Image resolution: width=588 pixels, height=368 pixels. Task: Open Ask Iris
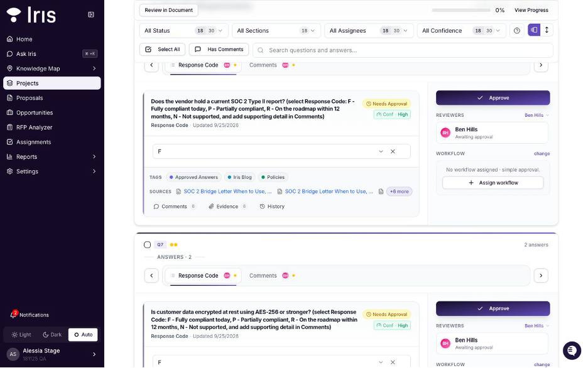pyautogui.click(x=52, y=53)
